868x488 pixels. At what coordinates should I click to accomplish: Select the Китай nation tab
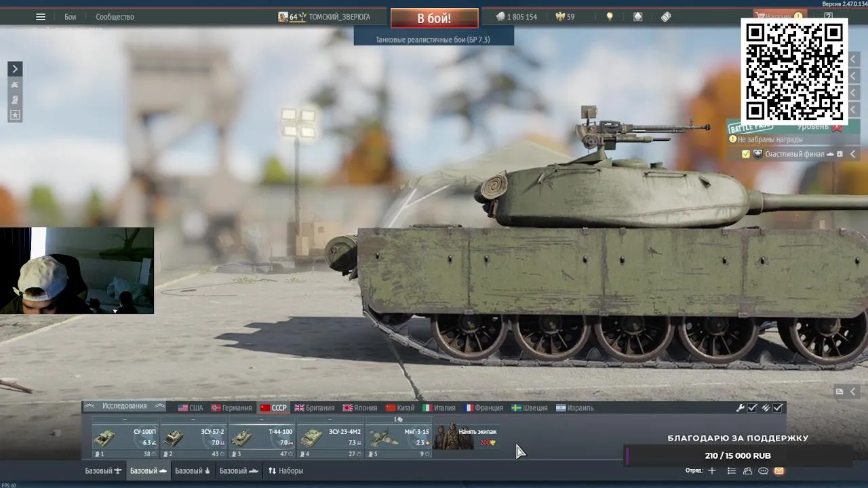(400, 408)
